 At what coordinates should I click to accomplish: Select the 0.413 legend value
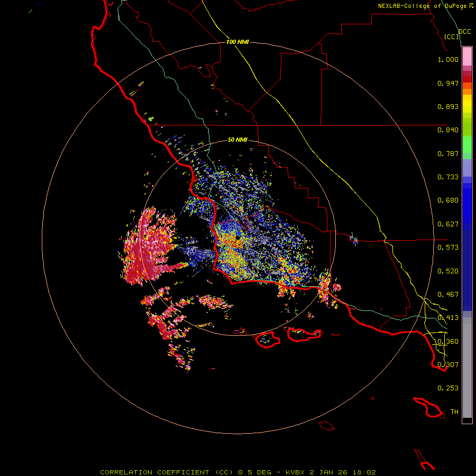coord(448,318)
